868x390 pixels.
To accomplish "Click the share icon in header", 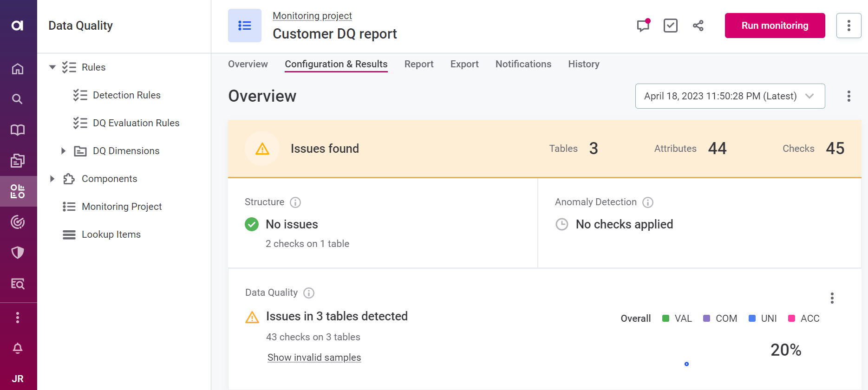I will pos(698,26).
